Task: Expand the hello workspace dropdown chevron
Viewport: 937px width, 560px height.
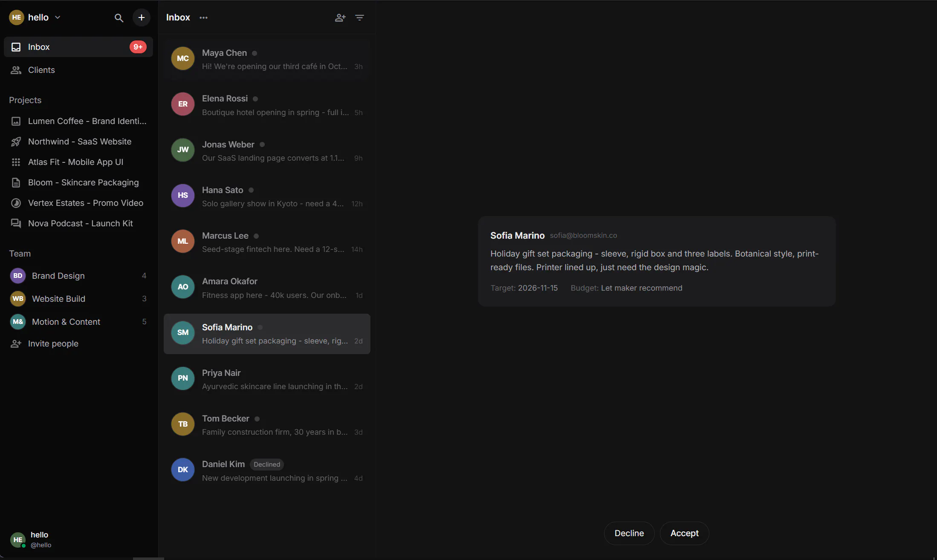Action: pos(58,17)
